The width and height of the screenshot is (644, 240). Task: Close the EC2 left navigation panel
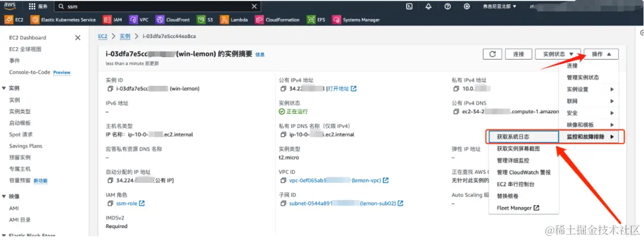(x=78, y=38)
